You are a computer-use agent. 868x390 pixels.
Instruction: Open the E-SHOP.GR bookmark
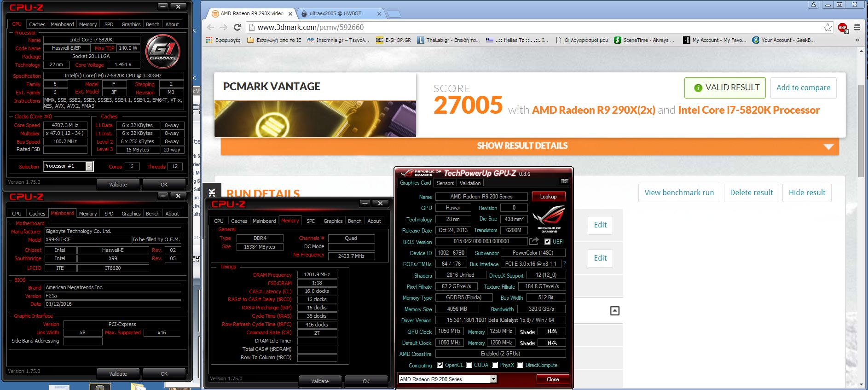pos(393,40)
